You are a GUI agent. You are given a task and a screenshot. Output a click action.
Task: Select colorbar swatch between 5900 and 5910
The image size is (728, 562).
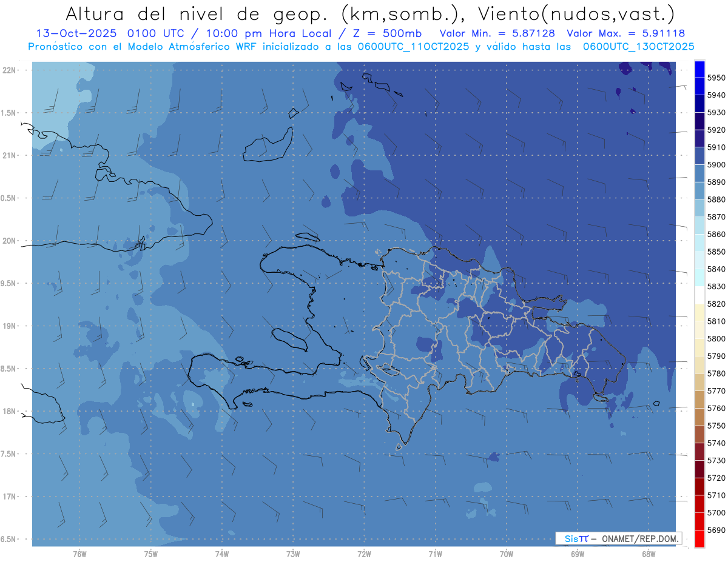point(699,156)
